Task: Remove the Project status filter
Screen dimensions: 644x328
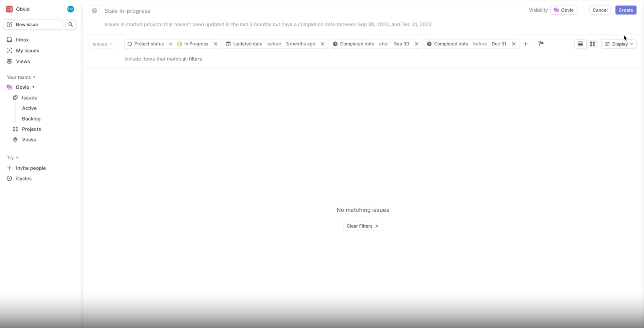Action: click(x=216, y=44)
